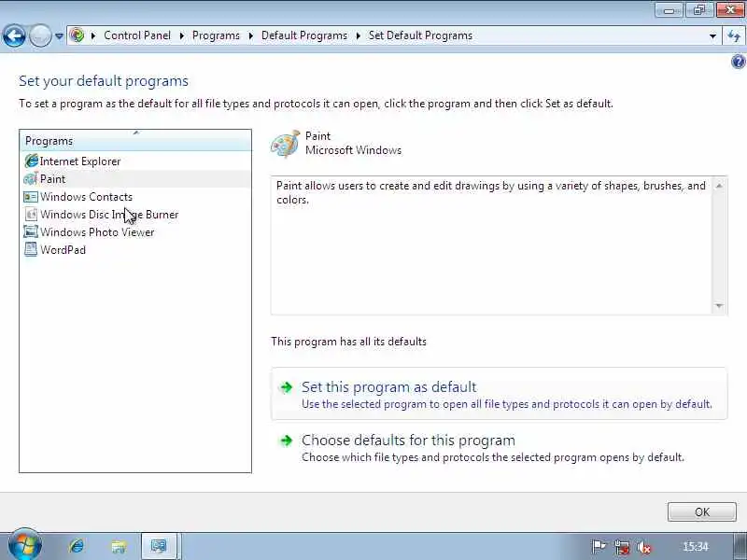Click the Back navigation arrow button
This screenshot has height=560, width=747.
(x=14, y=35)
